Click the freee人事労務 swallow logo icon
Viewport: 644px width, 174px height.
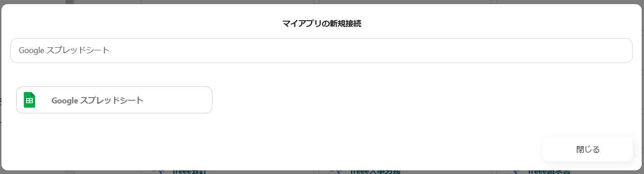(335, 172)
